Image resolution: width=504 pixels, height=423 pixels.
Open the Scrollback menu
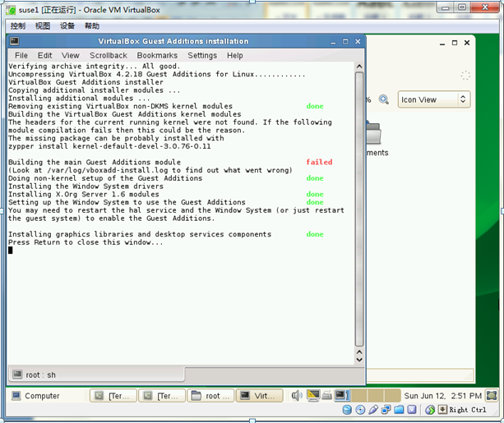(109, 56)
